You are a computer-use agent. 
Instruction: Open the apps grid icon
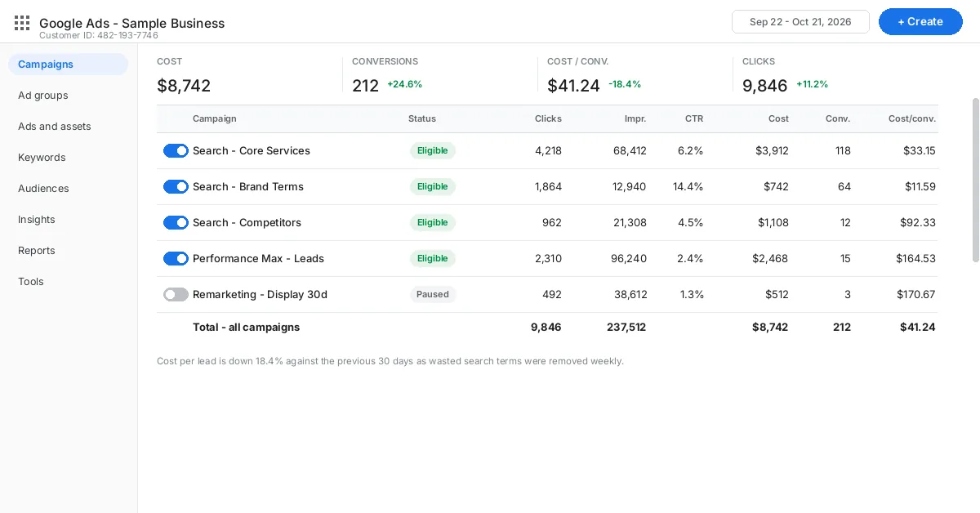[22, 23]
